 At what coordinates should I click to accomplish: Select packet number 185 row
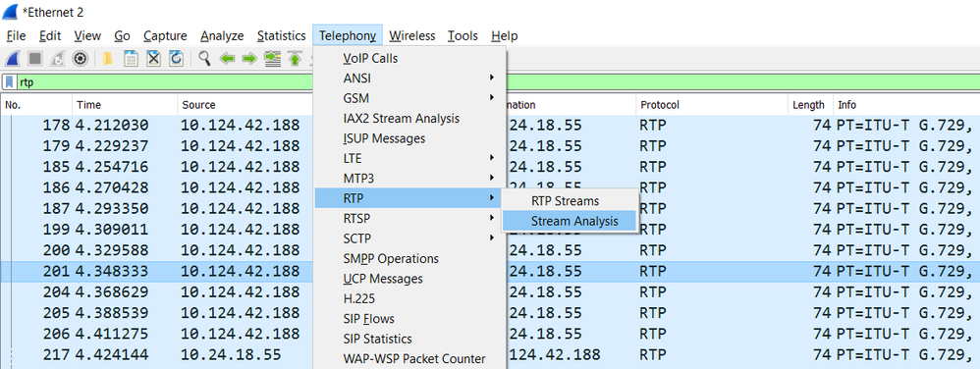pos(490,167)
